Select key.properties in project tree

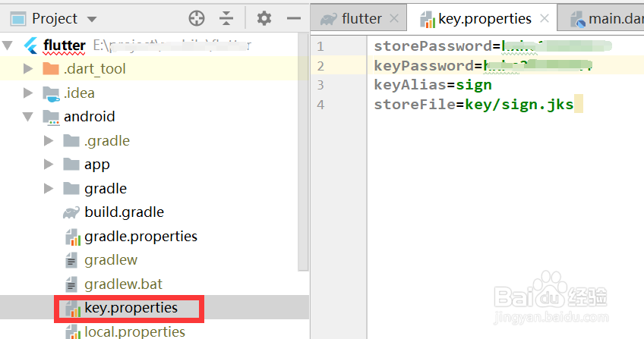point(131,308)
